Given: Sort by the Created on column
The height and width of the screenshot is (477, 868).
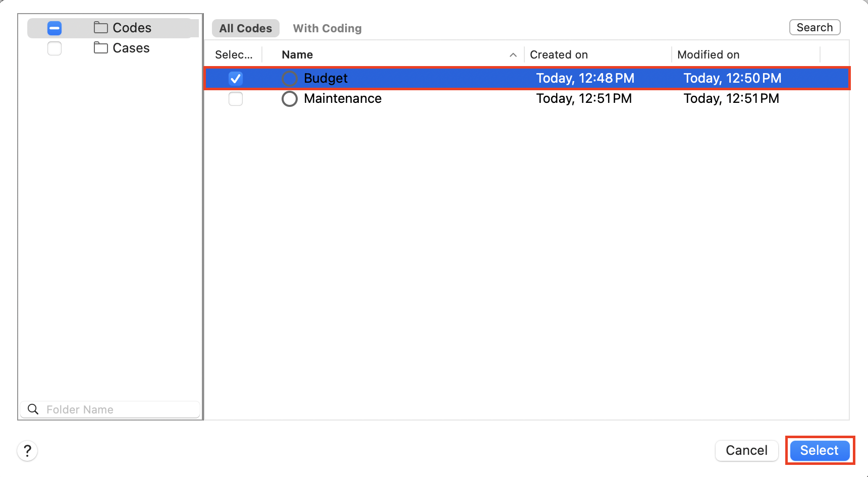Looking at the screenshot, I should [x=559, y=54].
